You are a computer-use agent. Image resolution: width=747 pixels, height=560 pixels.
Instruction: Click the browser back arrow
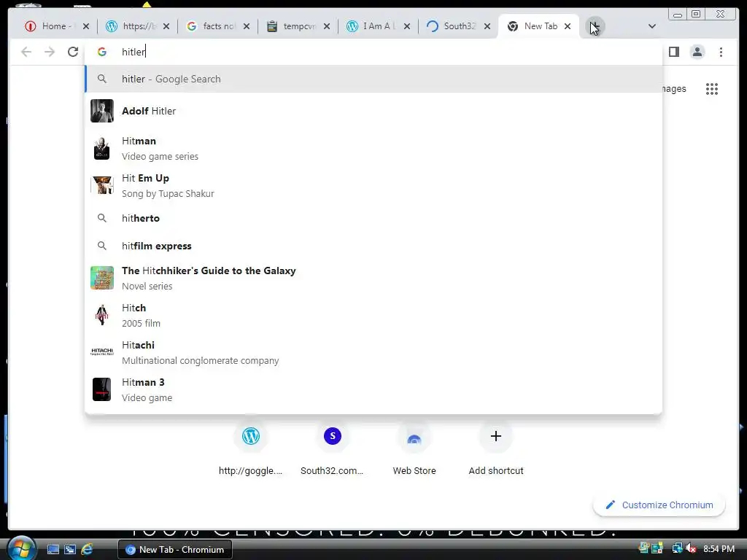pyautogui.click(x=26, y=52)
